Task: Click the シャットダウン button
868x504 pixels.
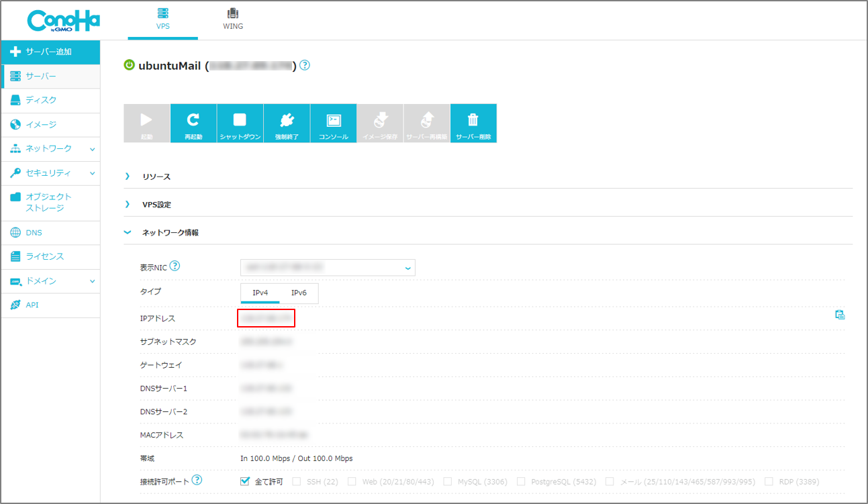Action: [240, 123]
